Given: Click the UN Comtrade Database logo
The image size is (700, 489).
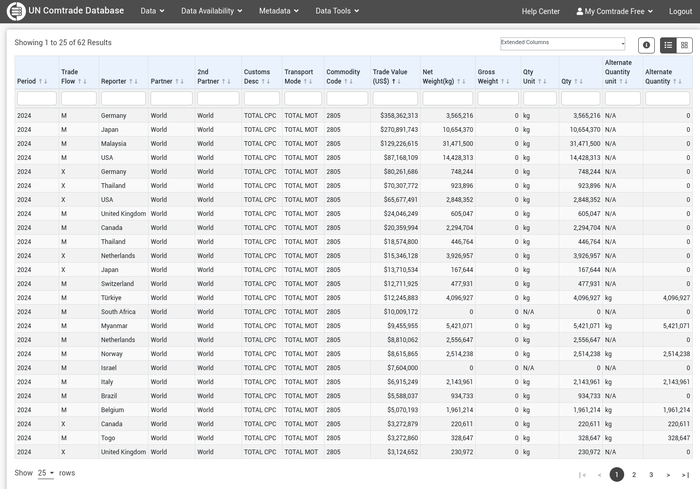Looking at the screenshot, I should 16,11.
